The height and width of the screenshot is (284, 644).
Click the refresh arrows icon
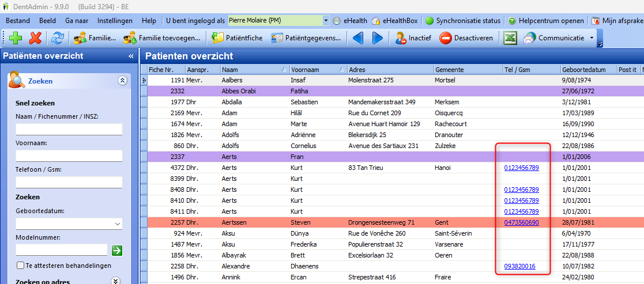click(58, 38)
